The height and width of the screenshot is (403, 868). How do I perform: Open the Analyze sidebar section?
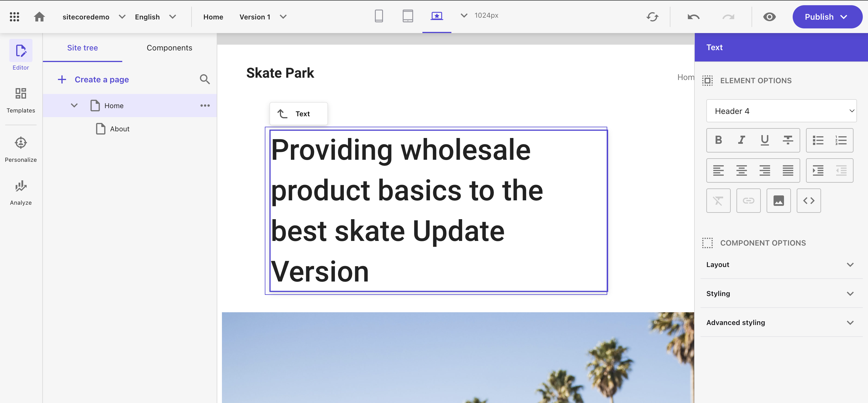(x=21, y=193)
